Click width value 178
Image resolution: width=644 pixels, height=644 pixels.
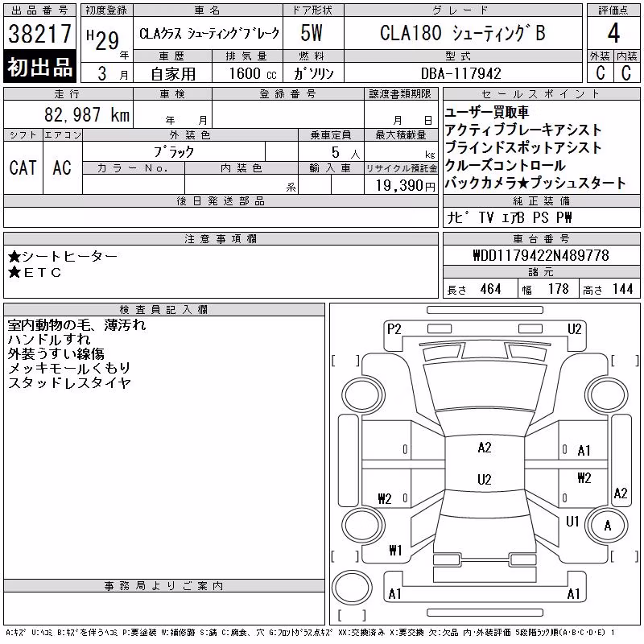(559, 289)
